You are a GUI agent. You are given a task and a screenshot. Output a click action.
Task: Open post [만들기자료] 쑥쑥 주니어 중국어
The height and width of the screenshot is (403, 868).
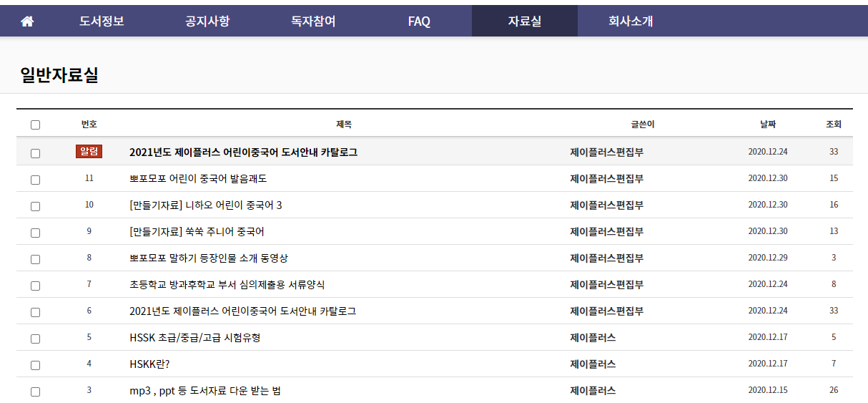click(x=197, y=231)
